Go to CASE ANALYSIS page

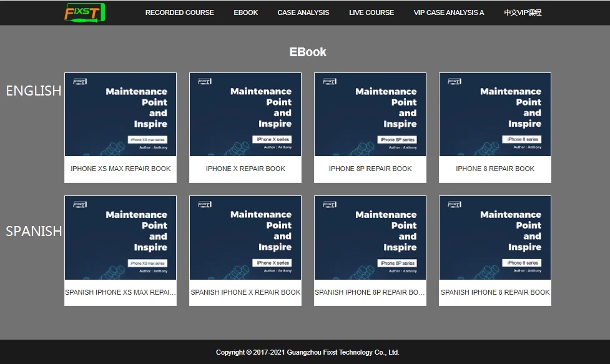tap(303, 12)
